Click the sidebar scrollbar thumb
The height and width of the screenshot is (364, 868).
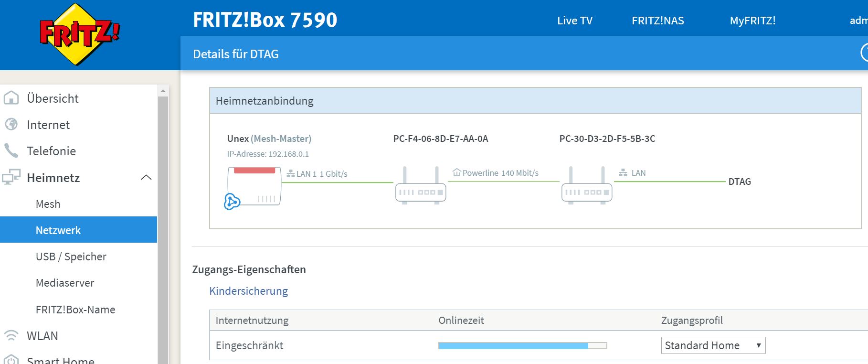(x=163, y=229)
